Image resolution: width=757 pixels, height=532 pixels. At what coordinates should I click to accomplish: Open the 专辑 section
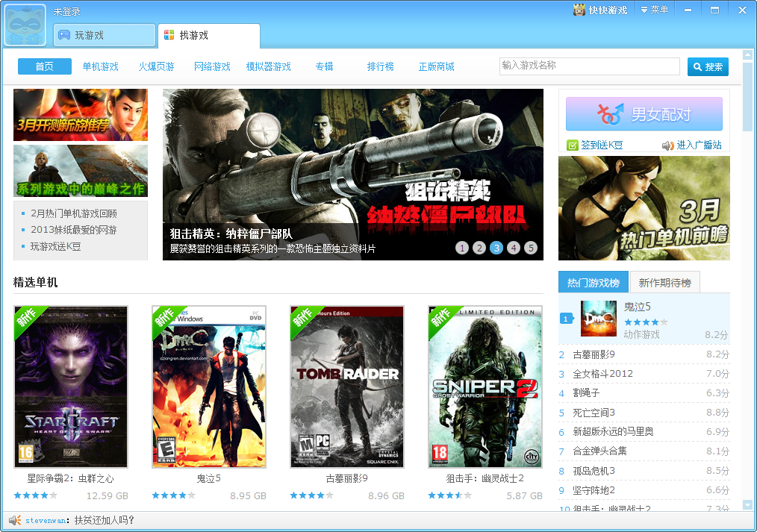(x=325, y=66)
